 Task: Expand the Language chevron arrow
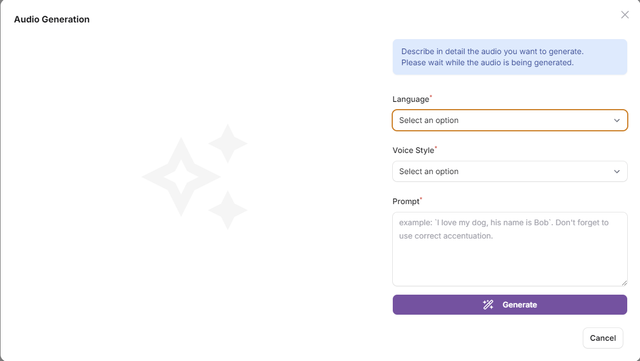point(617,120)
